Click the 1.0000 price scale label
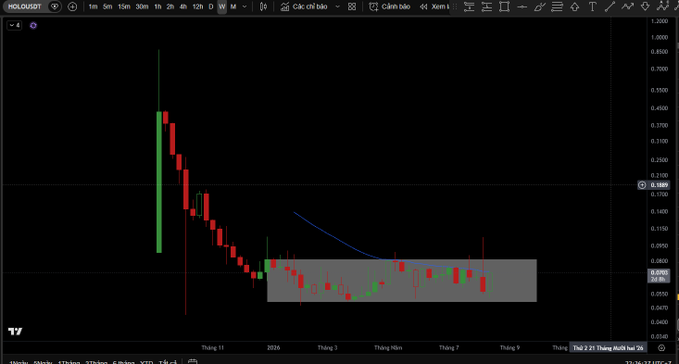This screenshot has width=679, height=364. coord(659,37)
